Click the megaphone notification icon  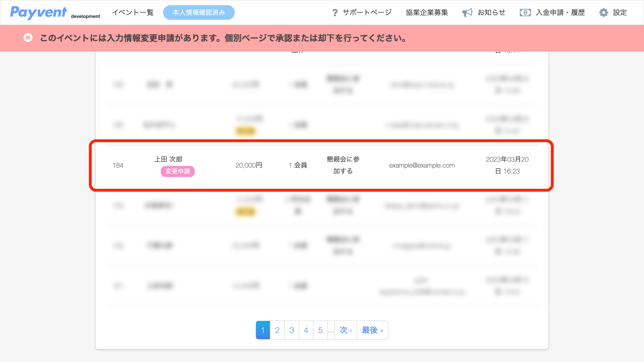click(x=467, y=13)
